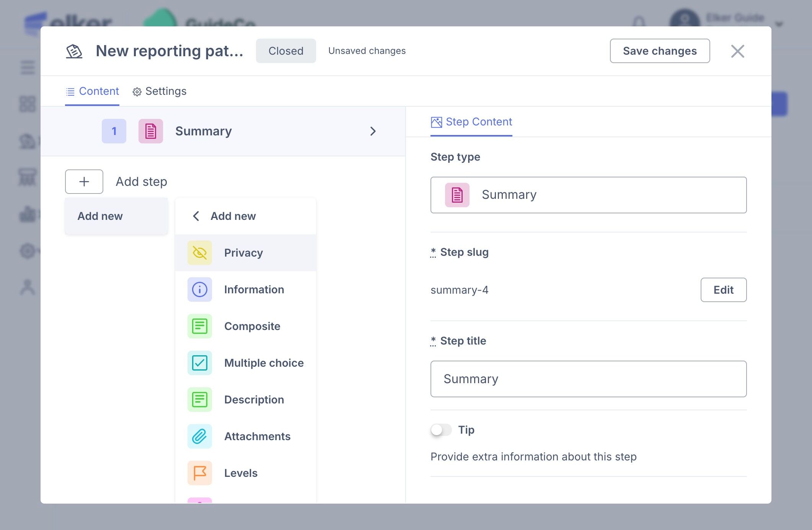Switch to the Settings tab
This screenshot has width=812, height=530.
tap(160, 91)
